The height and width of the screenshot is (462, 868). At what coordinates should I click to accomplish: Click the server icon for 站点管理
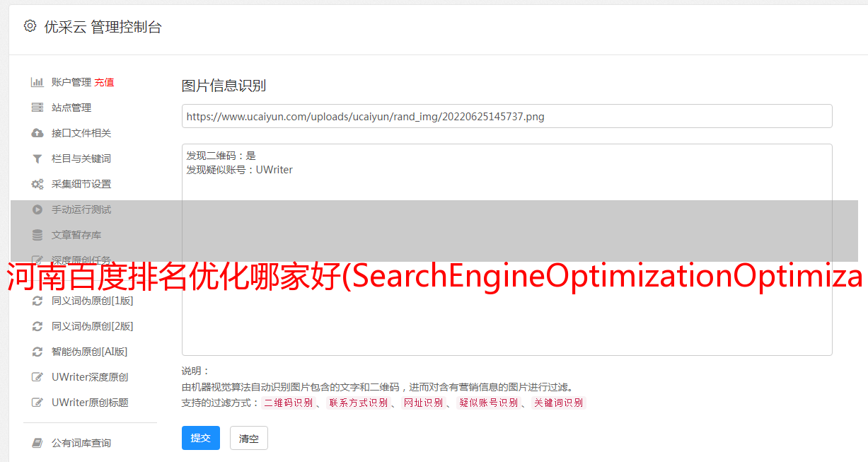point(37,108)
